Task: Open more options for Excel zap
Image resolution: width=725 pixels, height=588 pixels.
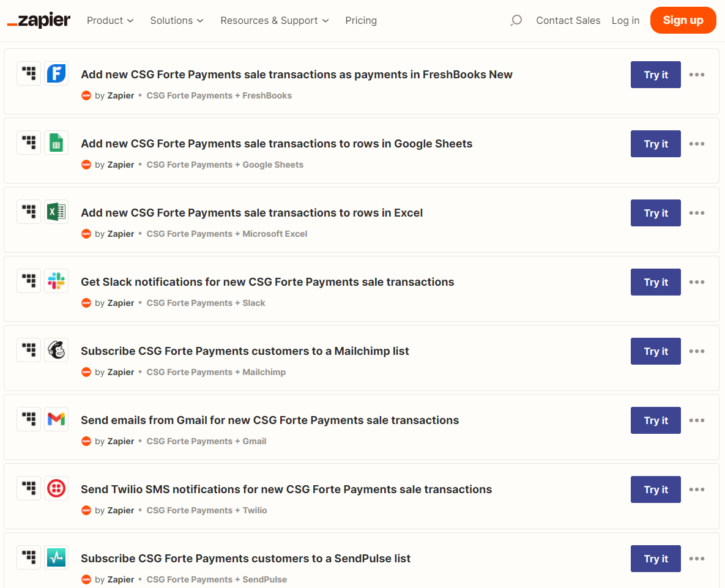Action: pos(697,213)
